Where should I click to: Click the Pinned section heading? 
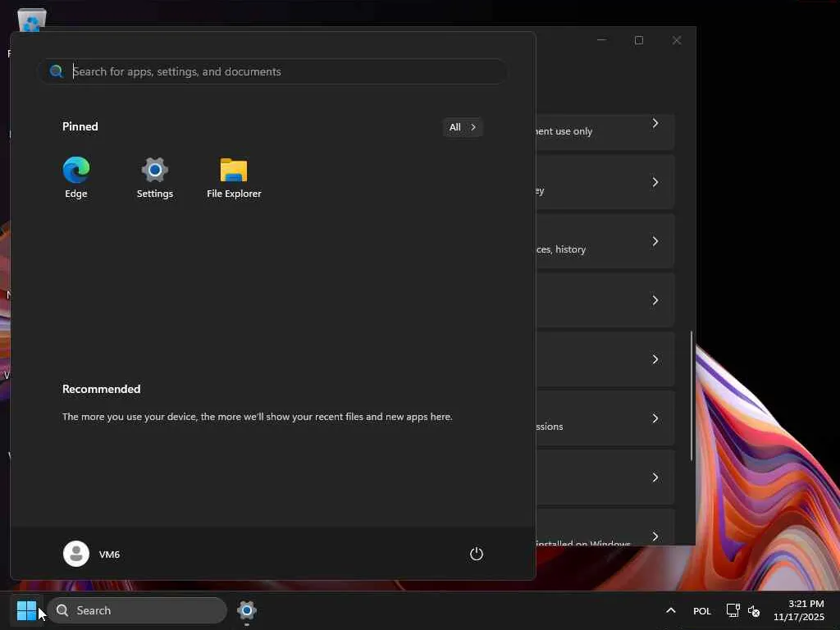[x=80, y=126]
